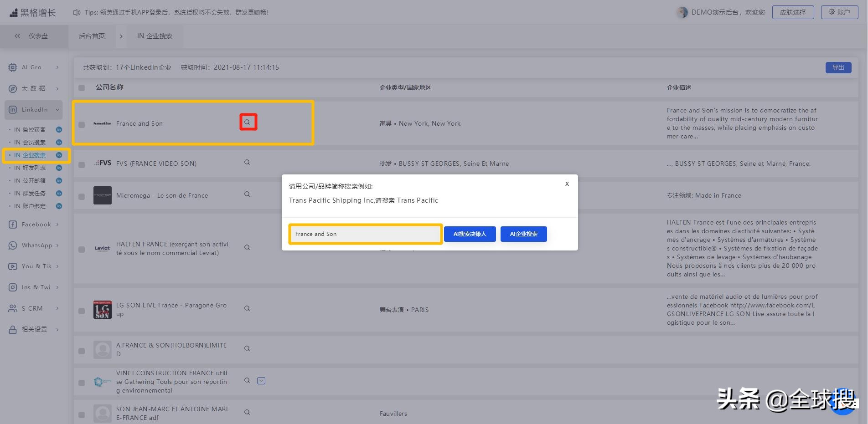The width and height of the screenshot is (868, 424).
Task: Check the HALFEN FRANCE row checkbox
Action: coord(82,249)
